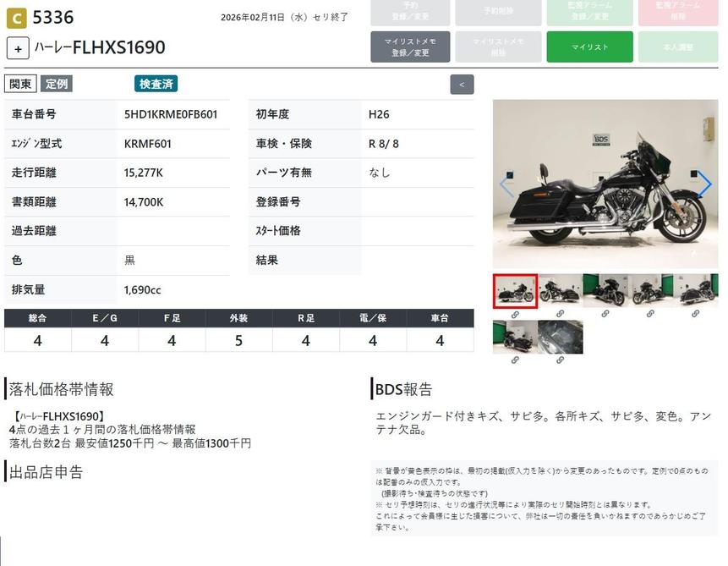The image size is (728, 566).
Task: Click the 予約 登録/変更 button
Action: coord(410,12)
